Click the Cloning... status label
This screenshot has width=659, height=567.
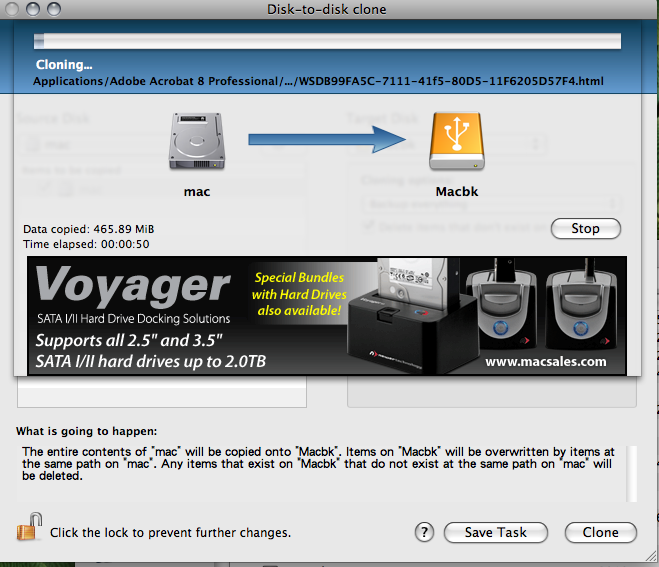click(64, 65)
